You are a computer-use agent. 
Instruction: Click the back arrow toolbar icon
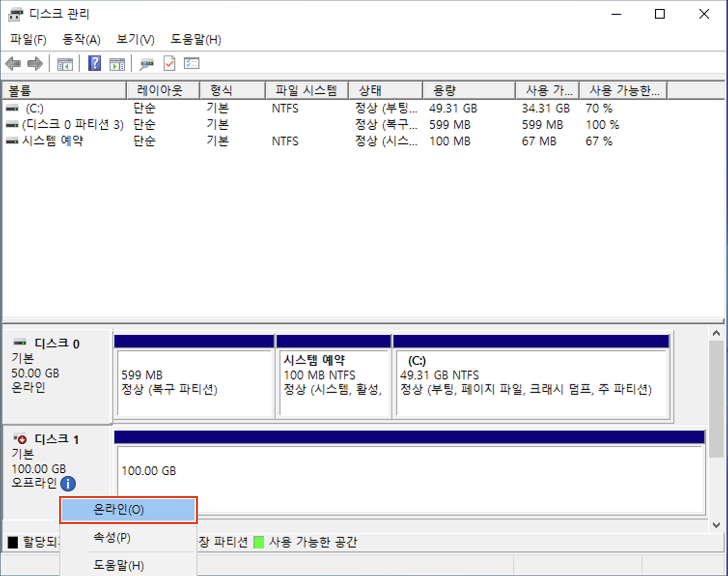pyautogui.click(x=13, y=64)
